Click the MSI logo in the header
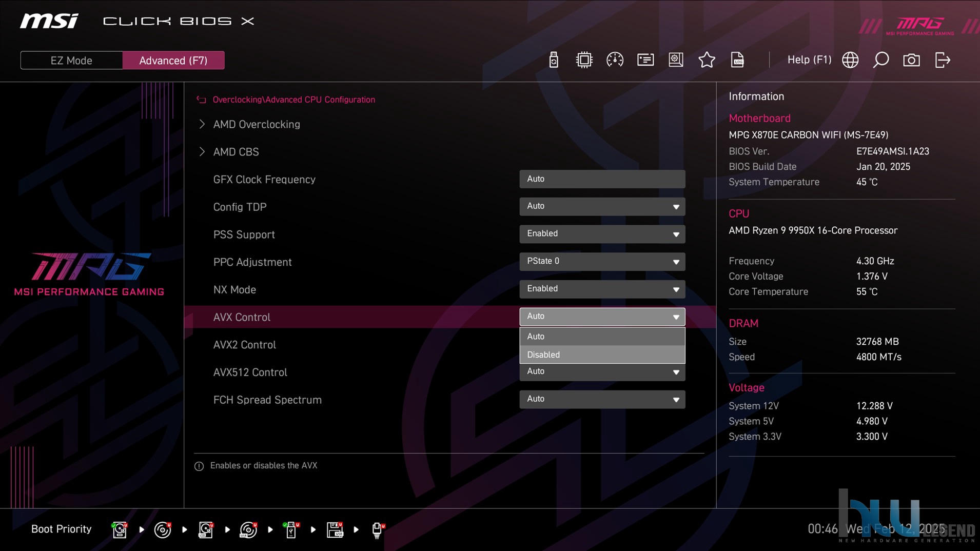This screenshot has width=980, height=551. pos(49,21)
